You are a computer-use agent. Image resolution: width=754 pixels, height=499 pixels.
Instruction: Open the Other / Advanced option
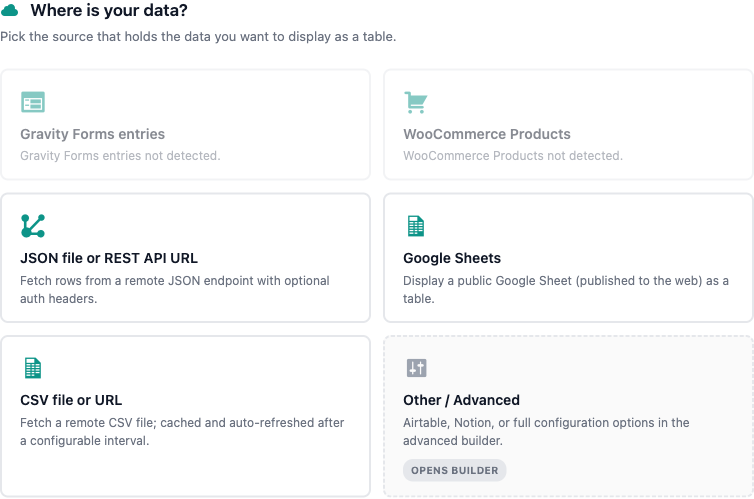(x=568, y=416)
